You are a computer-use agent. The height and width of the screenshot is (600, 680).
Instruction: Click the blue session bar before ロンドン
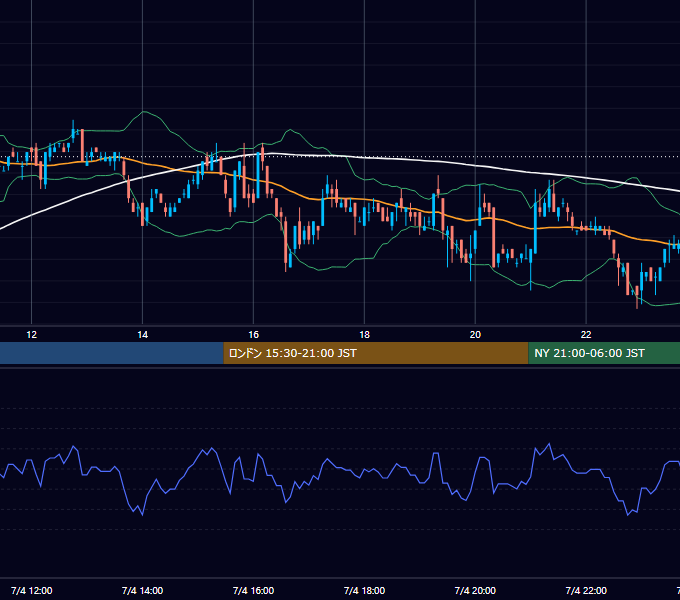click(x=111, y=353)
